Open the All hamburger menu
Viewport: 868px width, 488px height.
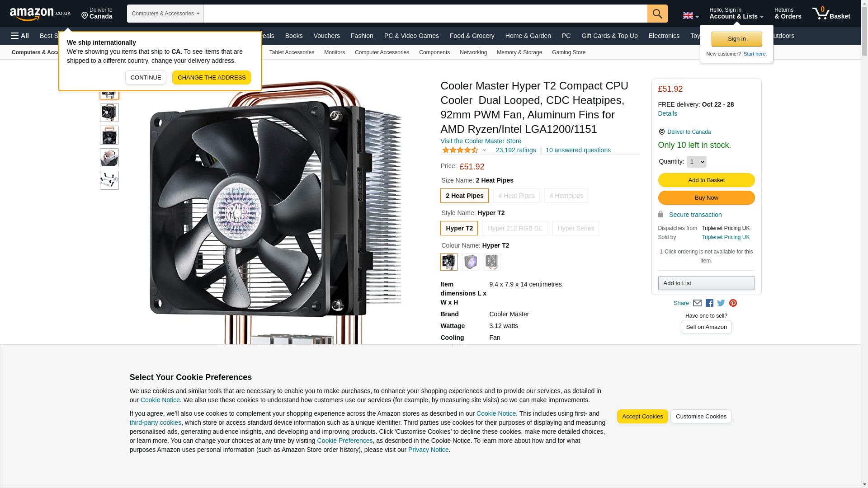pyautogui.click(x=20, y=36)
